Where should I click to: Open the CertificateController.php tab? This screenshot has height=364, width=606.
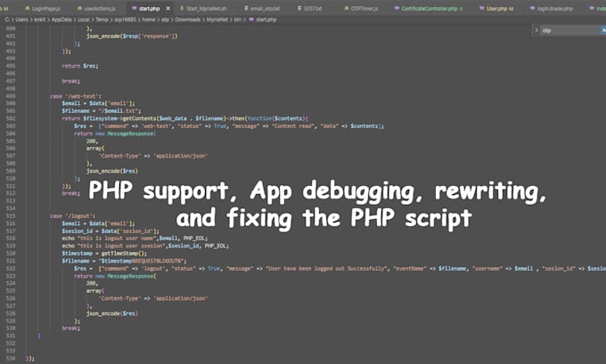(429, 9)
